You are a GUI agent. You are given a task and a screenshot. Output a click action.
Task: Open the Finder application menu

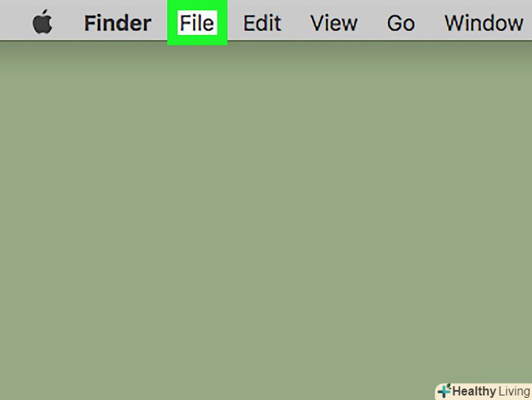118,23
